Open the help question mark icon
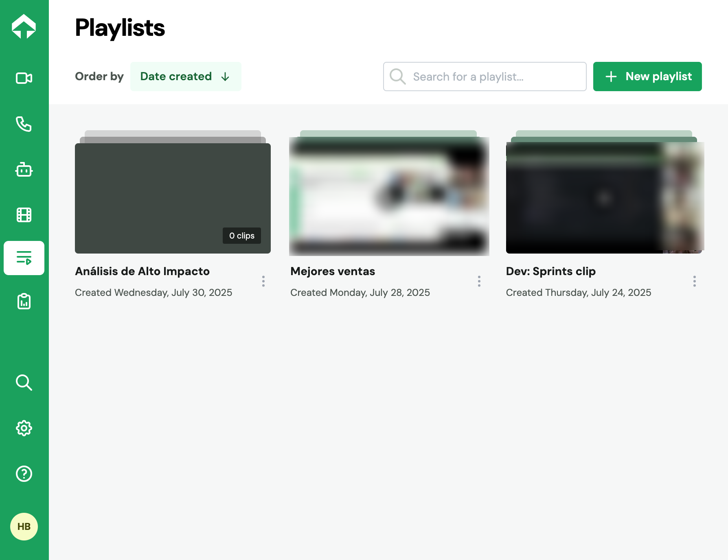 tap(24, 474)
